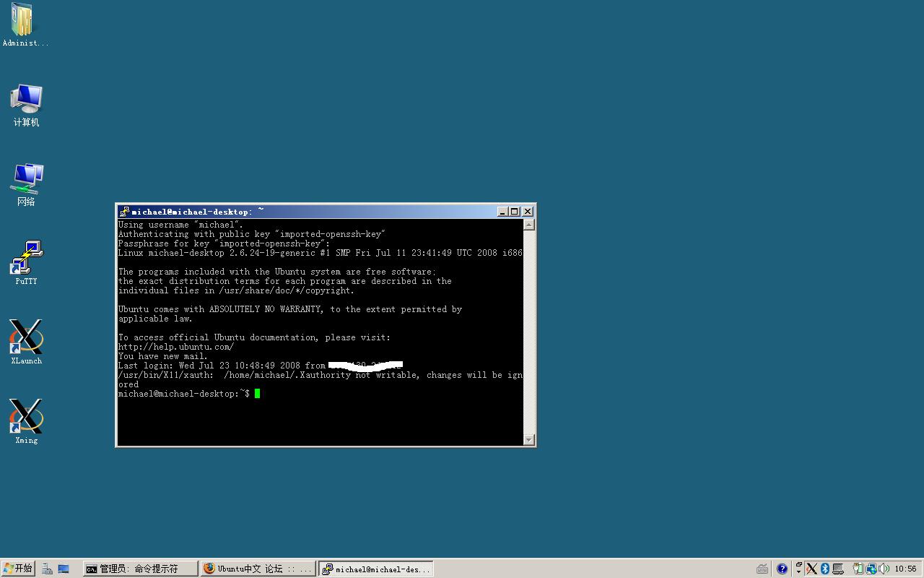This screenshot has height=578, width=924.
Task: Click the power plug battery tray icon
Action: [x=858, y=569]
